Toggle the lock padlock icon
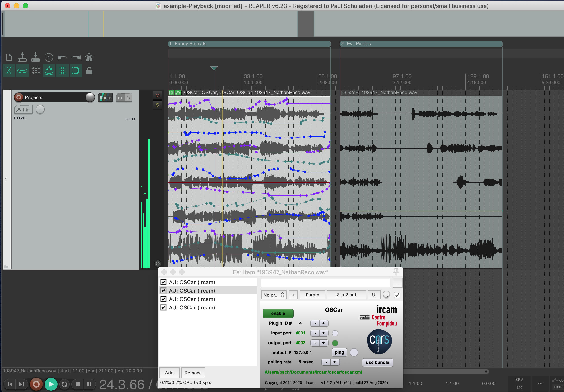The width and height of the screenshot is (564, 392). point(89,71)
